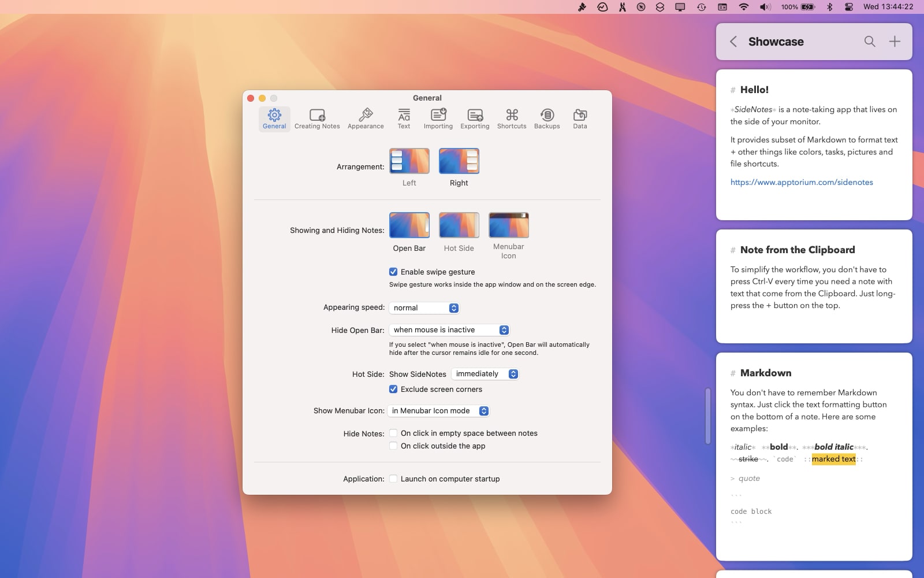
Task: Switch to the Text tab
Action: (404, 118)
